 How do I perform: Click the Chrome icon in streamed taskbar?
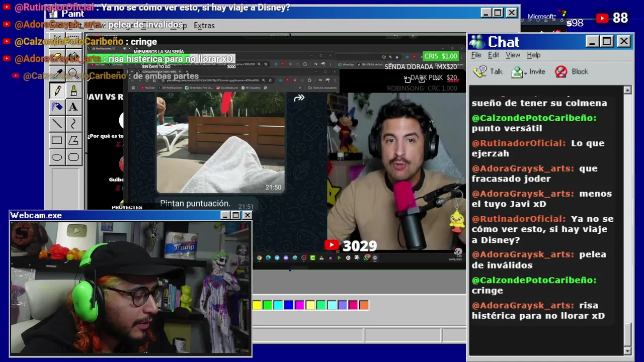click(x=259, y=258)
